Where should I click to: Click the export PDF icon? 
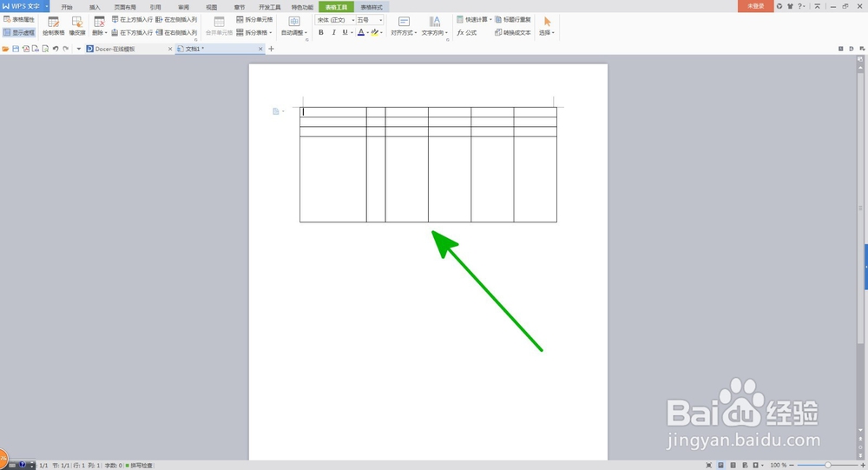[25, 49]
